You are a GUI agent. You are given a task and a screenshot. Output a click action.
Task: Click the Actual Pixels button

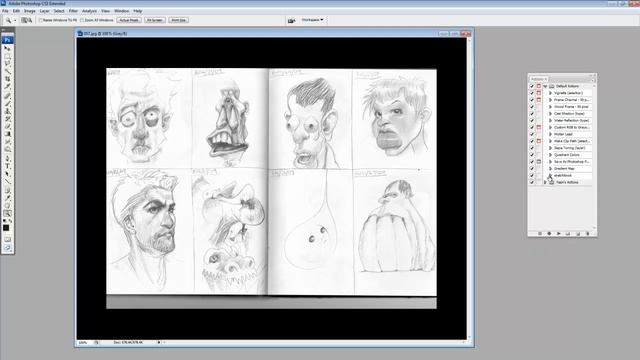pyautogui.click(x=129, y=20)
